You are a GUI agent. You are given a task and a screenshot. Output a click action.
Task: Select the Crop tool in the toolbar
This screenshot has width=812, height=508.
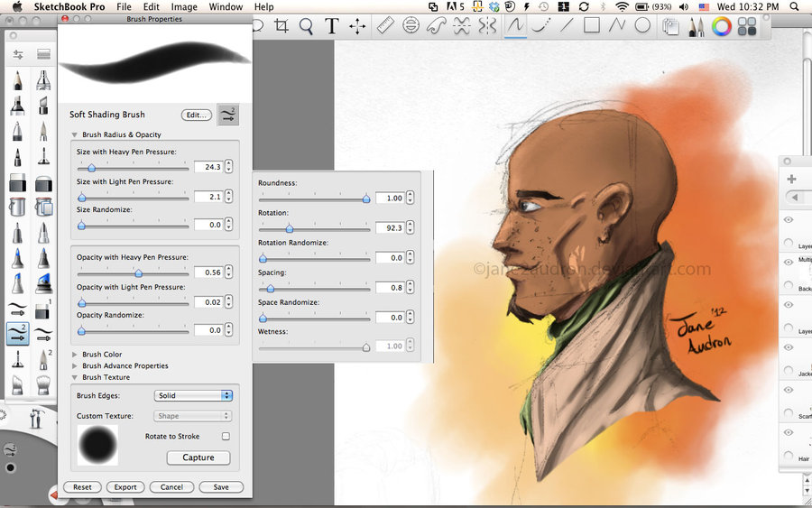click(281, 26)
